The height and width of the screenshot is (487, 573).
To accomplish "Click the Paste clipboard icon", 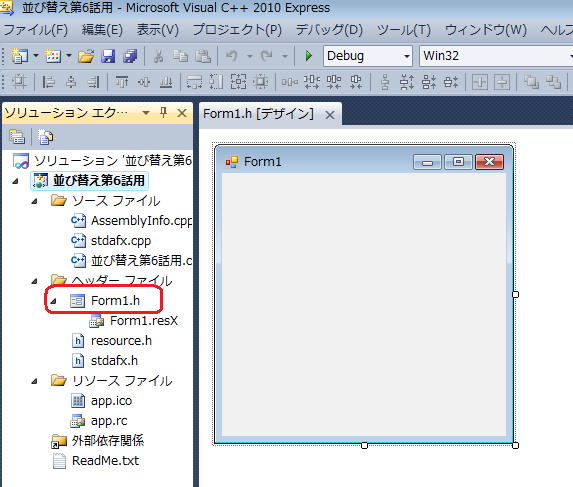I will click(202, 56).
